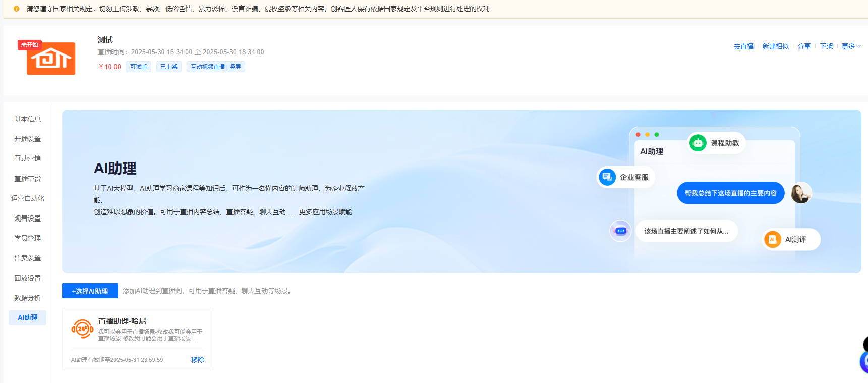
Task: Open the 基本信息 sidebar tab
Action: coord(28,119)
